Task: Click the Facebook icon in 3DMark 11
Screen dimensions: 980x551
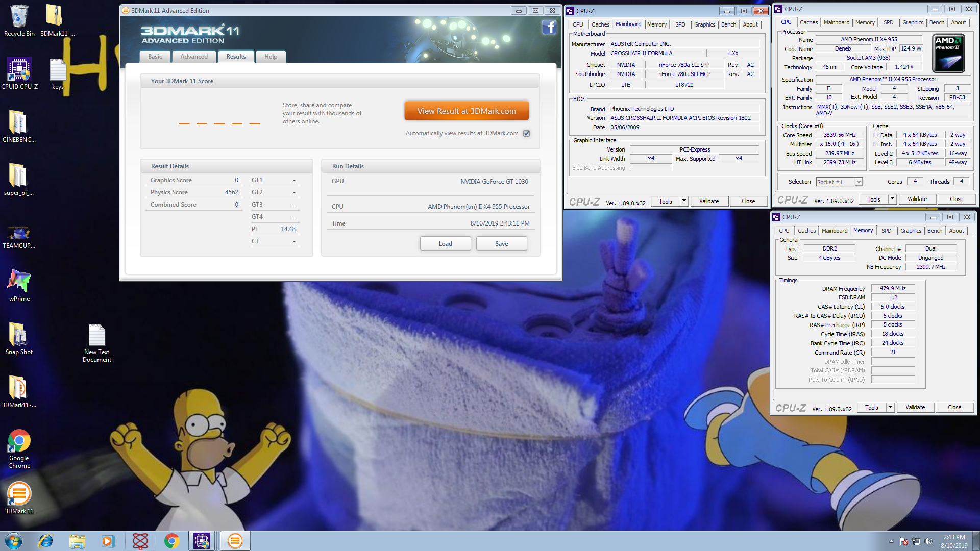Action: point(549,27)
